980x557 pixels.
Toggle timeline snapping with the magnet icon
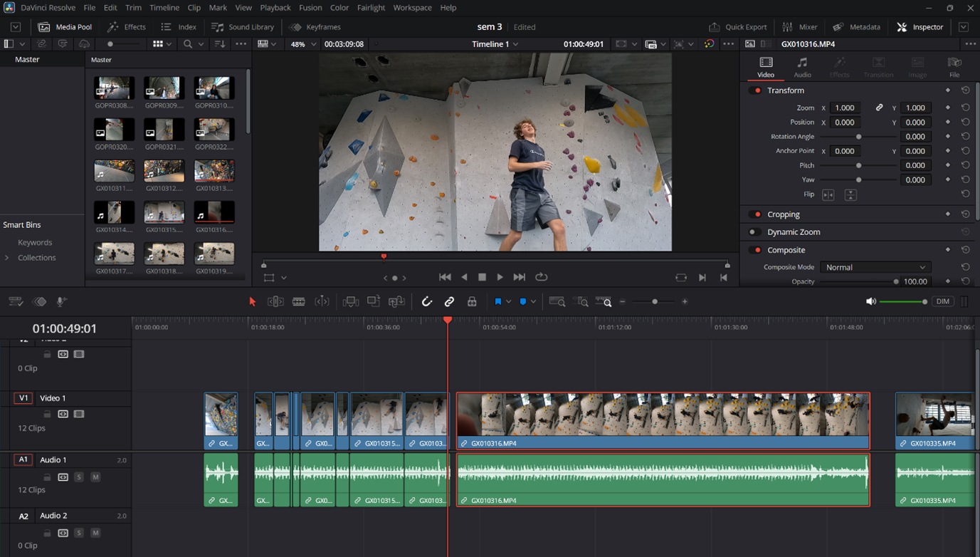click(x=426, y=301)
